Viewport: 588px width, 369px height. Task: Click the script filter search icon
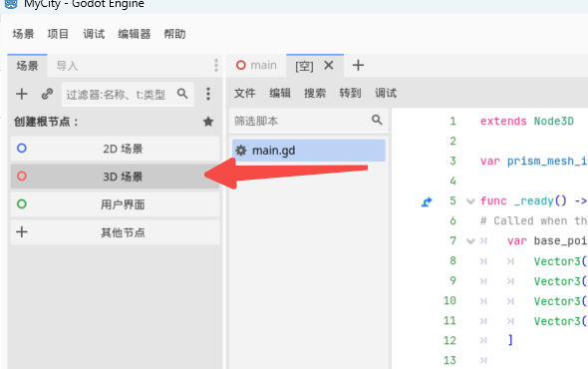[x=377, y=120]
